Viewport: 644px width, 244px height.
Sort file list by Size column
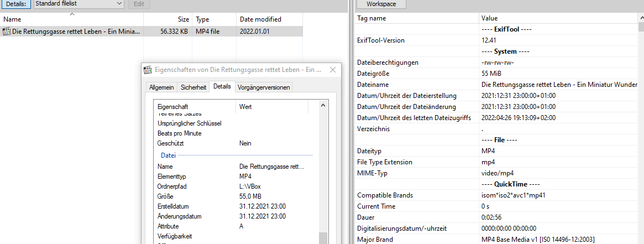[x=168, y=19]
